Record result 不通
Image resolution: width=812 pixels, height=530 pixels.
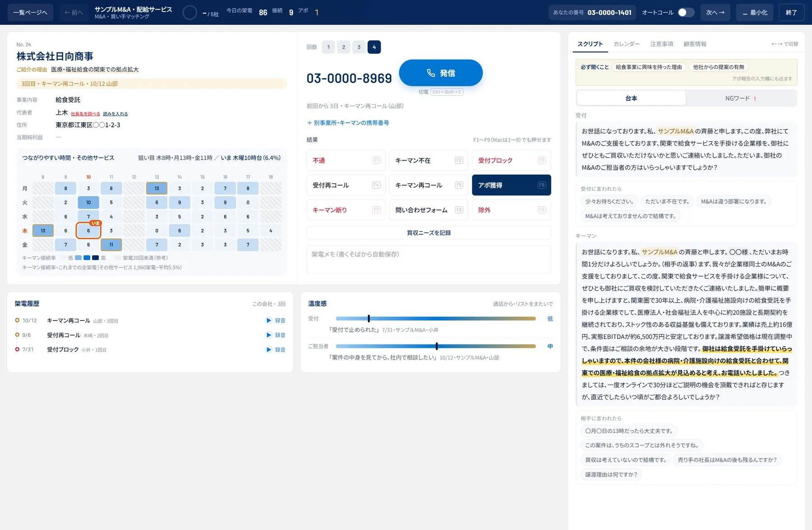click(346, 160)
